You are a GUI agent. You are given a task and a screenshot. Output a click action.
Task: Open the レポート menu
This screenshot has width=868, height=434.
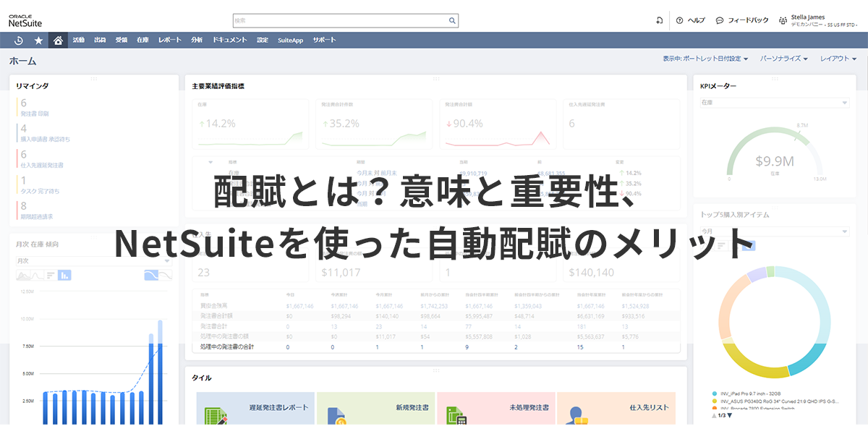point(169,41)
